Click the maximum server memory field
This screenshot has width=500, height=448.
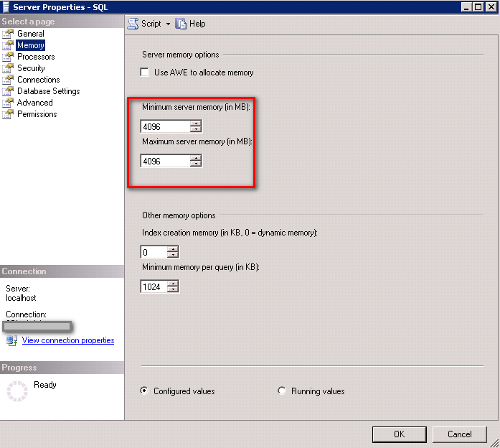coord(165,161)
